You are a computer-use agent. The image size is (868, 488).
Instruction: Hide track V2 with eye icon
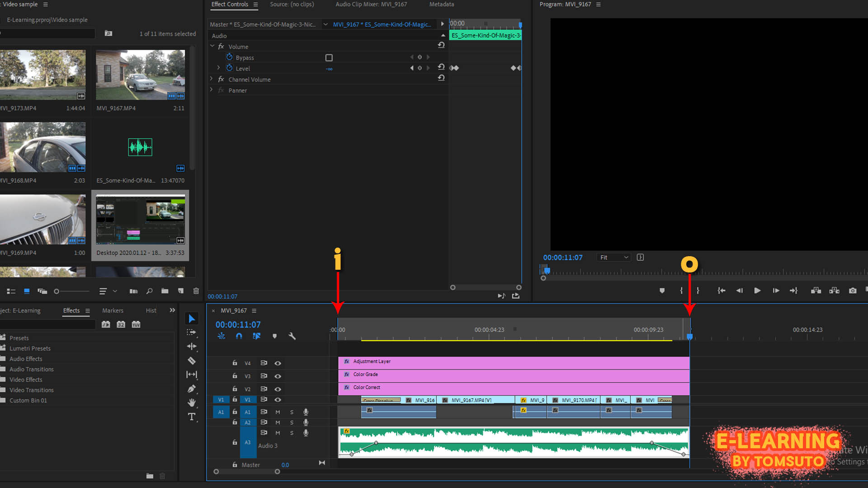click(x=278, y=389)
